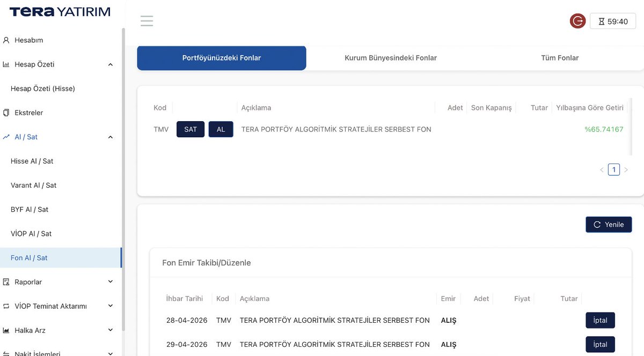644x356 pixels.
Task: Click the Yılbaşına Göre Getiri header
Action: [590, 108]
